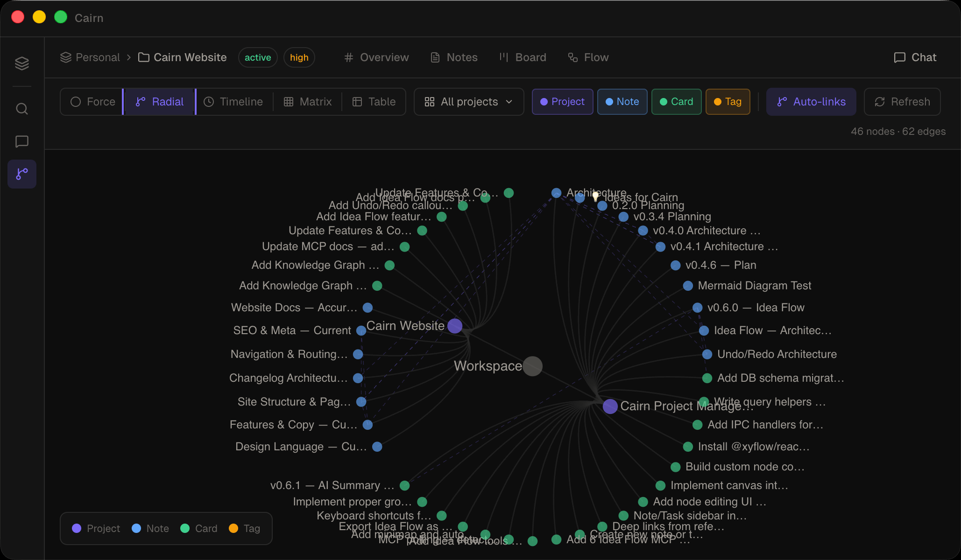Open the All projects dropdown
The width and height of the screenshot is (961, 560).
pos(469,102)
